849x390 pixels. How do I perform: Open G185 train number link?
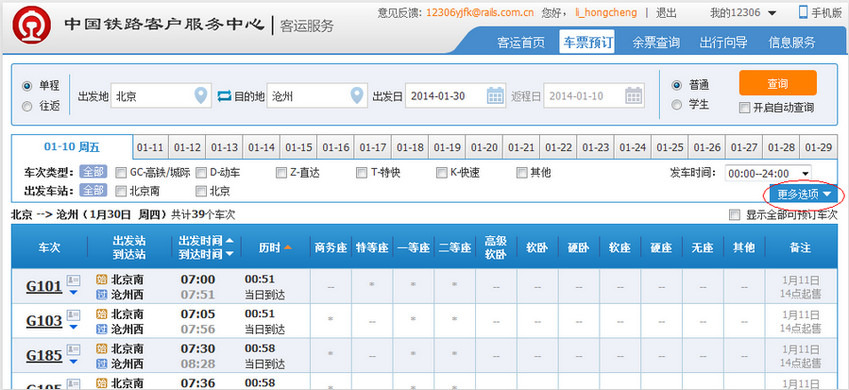[44, 356]
